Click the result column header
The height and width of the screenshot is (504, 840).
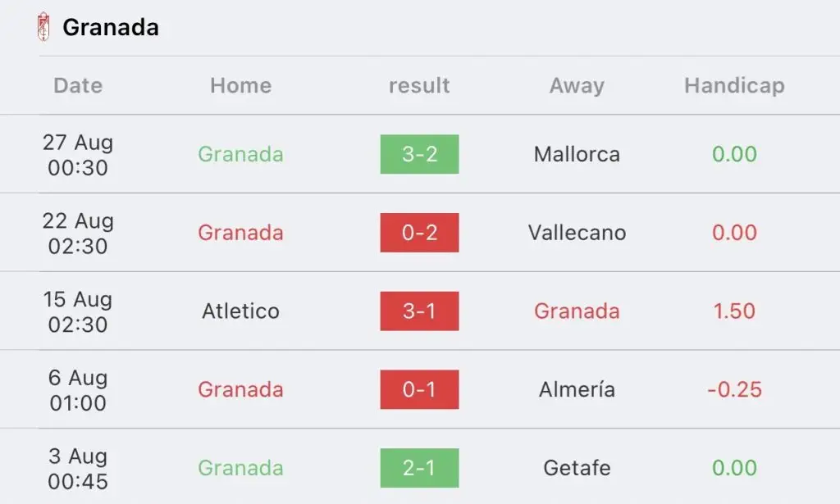click(x=419, y=85)
